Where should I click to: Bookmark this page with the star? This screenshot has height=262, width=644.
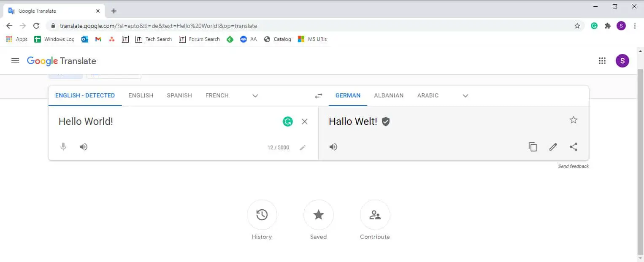pos(577,26)
